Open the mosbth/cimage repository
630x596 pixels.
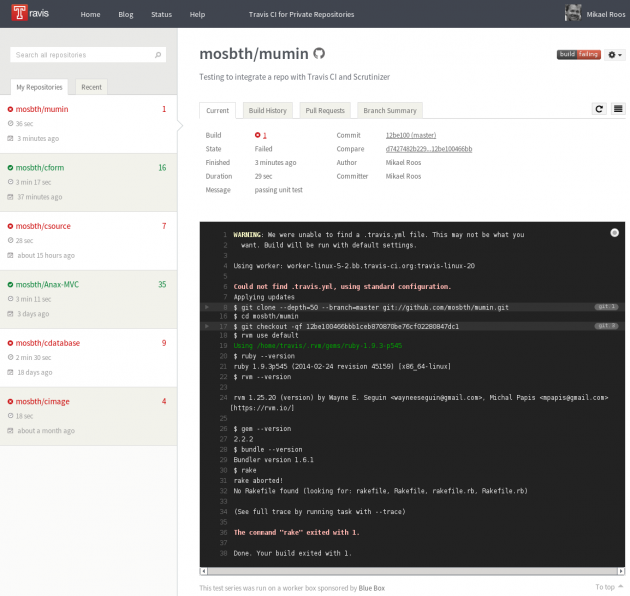point(43,401)
